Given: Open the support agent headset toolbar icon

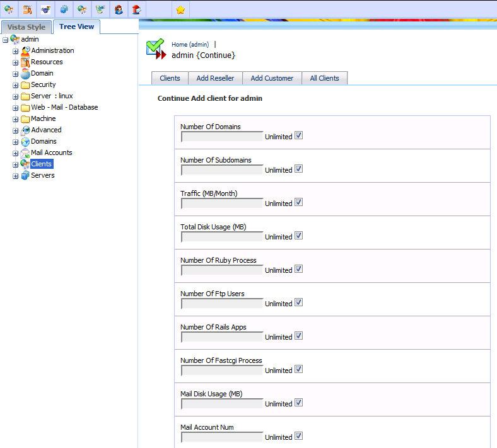Looking at the screenshot, I should coord(119,9).
